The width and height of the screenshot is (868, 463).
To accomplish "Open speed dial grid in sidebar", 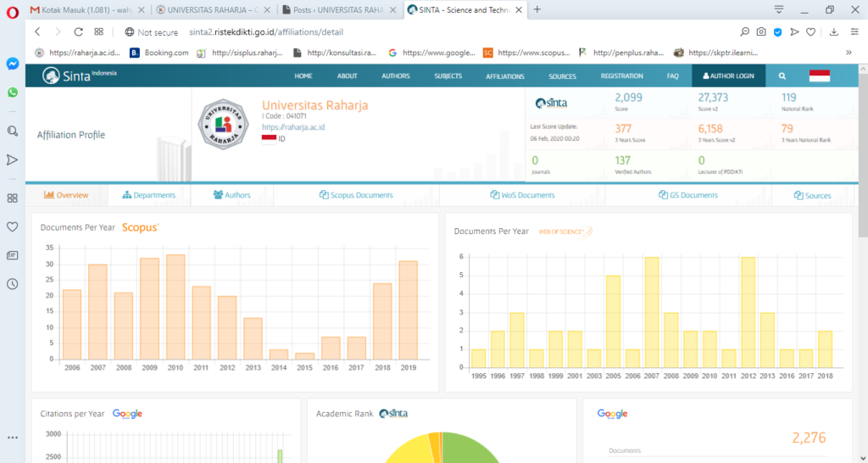I will pyautogui.click(x=12, y=198).
